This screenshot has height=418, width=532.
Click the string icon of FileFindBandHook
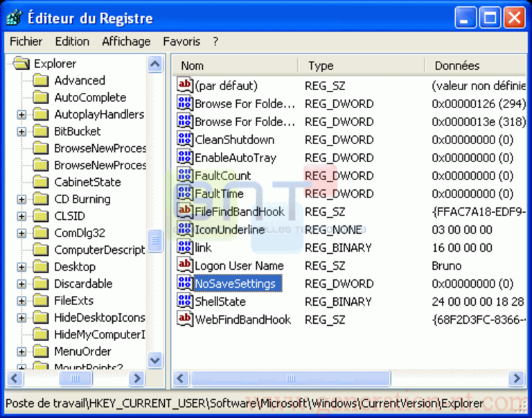pyautogui.click(x=185, y=211)
